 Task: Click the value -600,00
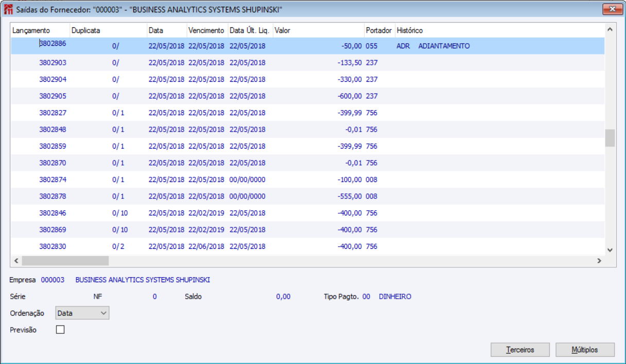pyautogui.click(x=350, y=96)
